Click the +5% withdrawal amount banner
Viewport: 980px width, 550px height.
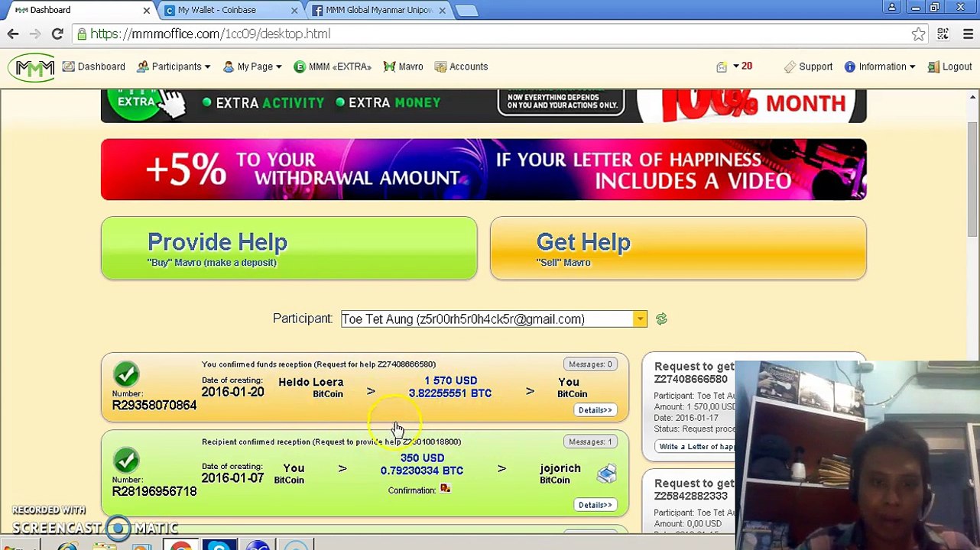pyautogui.click(x=483, y=170)
